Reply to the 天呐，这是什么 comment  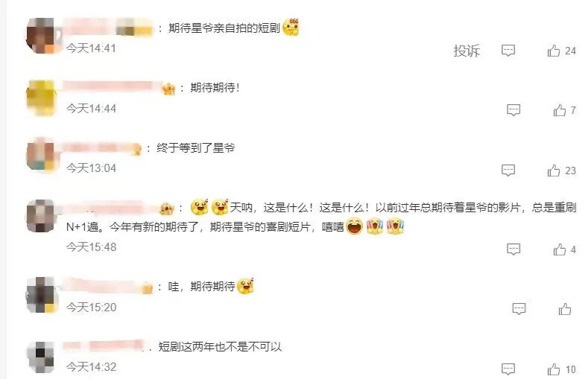(x=513, y=249)
